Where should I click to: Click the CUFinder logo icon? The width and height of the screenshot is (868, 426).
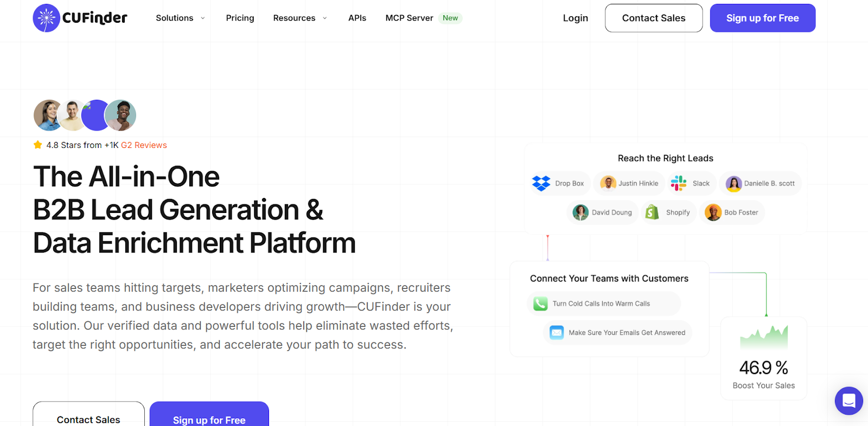coord(47,18)
